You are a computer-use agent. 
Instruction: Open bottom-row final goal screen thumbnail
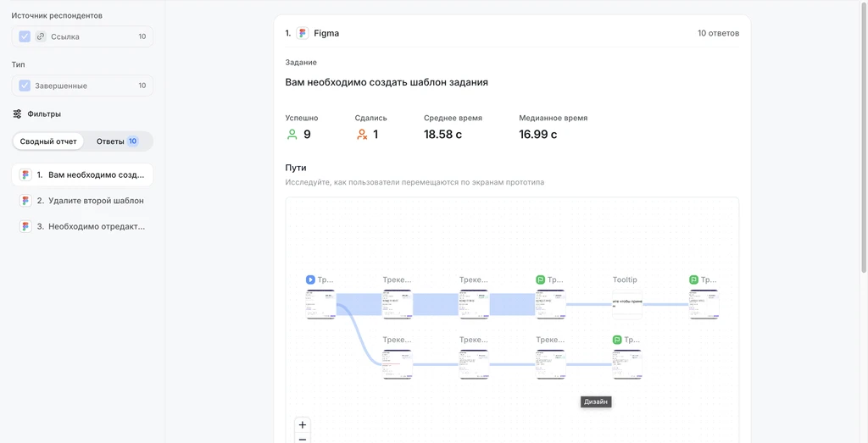[x=627, y=364]
